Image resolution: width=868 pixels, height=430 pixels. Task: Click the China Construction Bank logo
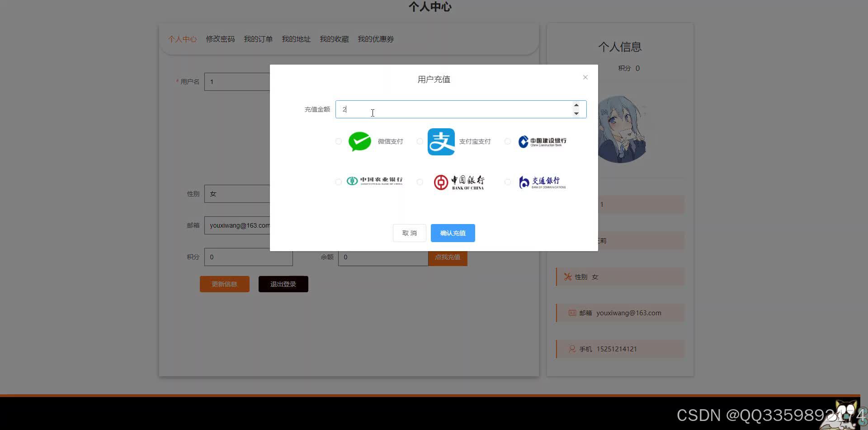click(542, 141)
